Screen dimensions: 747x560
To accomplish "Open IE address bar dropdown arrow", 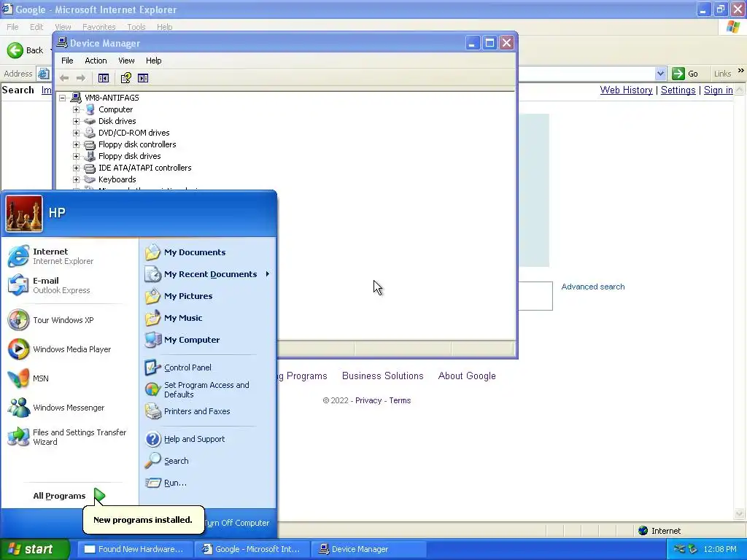I will [660, 74].
